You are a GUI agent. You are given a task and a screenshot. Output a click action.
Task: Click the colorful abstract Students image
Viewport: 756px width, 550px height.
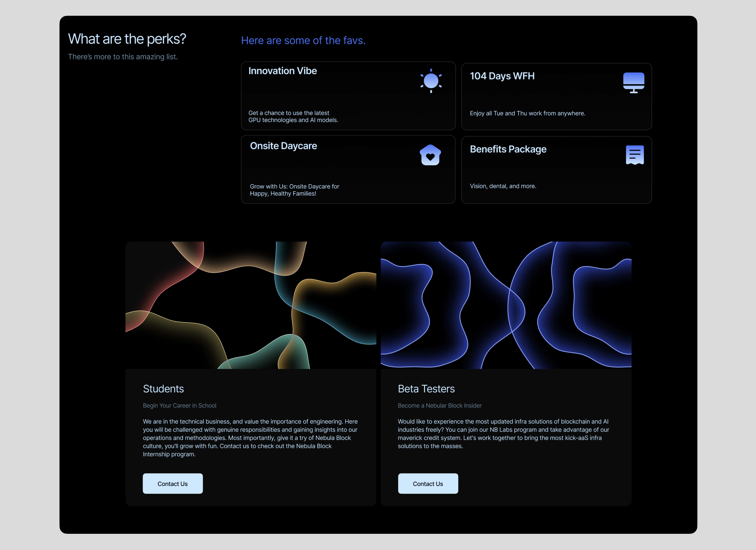(x=251, y=305)
